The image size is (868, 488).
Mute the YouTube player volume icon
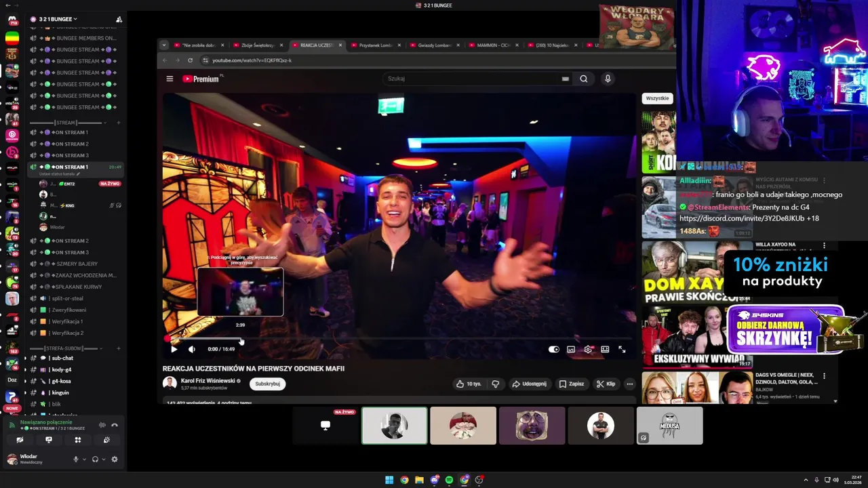(191, 349)
